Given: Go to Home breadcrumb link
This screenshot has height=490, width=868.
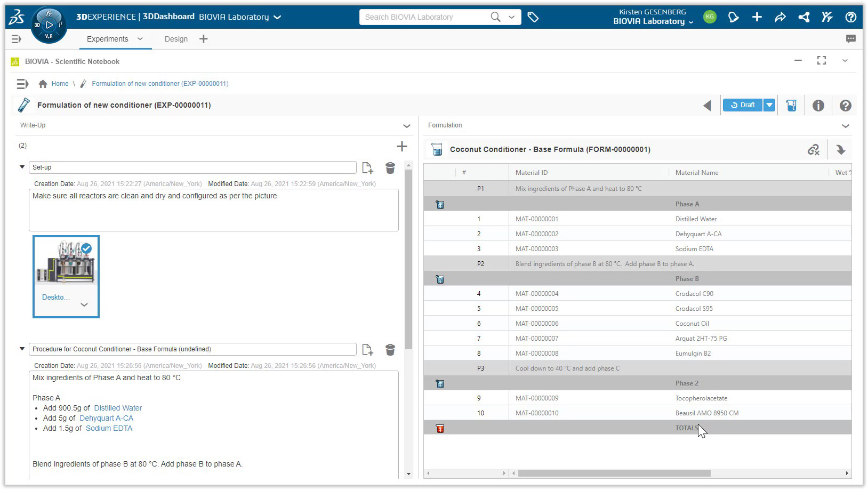Looking at the screenshot, I should pyautogui.click(x=60, y=84).
